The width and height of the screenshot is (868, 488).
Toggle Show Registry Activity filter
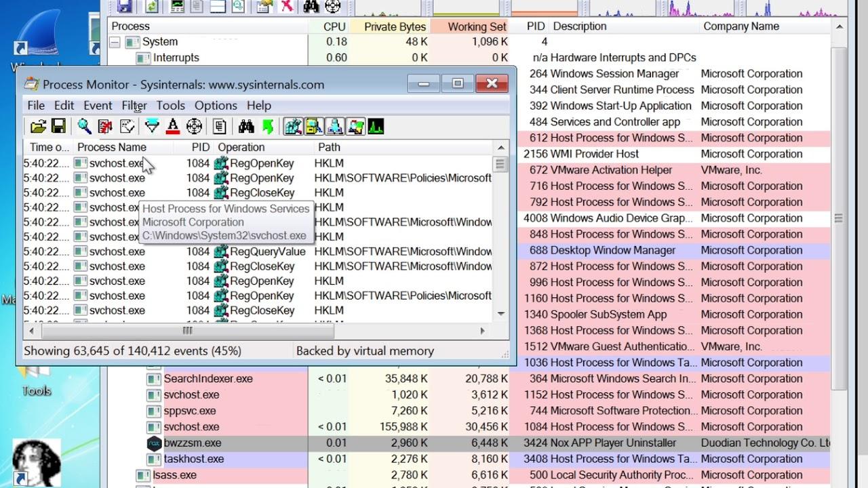point(293,126)
